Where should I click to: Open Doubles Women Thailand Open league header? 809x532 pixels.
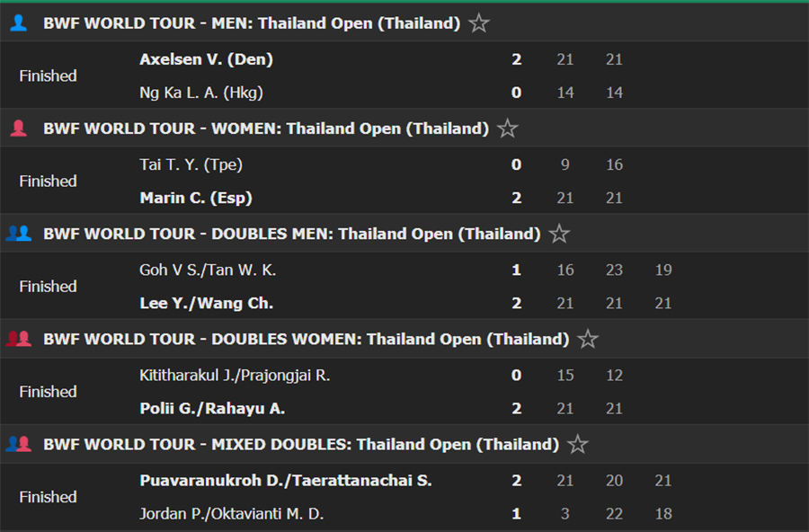coord(307,339)
